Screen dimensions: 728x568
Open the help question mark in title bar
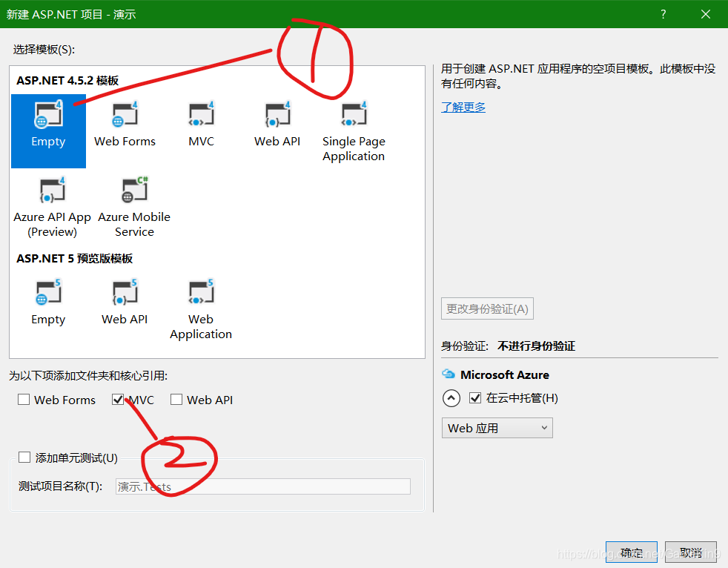(x=663, y=14)
